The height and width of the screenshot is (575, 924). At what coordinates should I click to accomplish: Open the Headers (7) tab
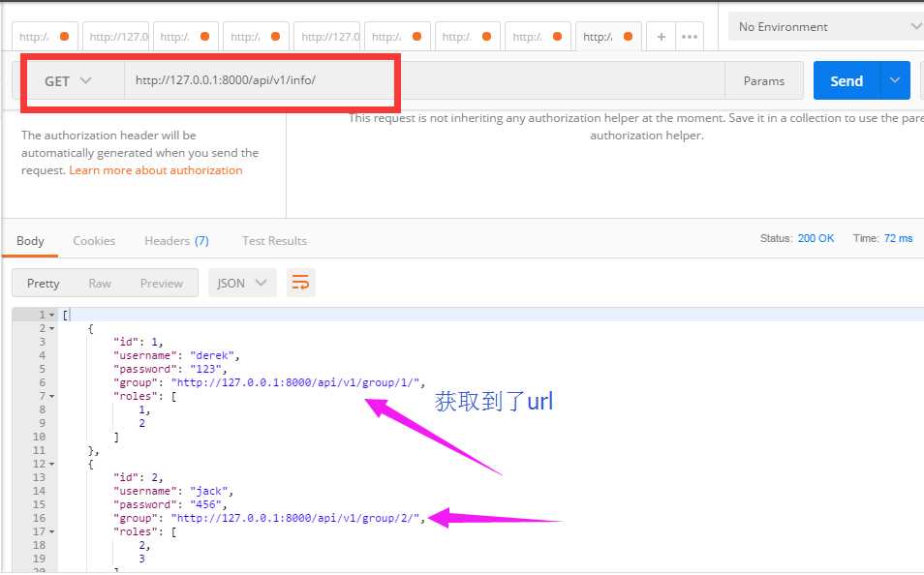click(x=176, y=240)
